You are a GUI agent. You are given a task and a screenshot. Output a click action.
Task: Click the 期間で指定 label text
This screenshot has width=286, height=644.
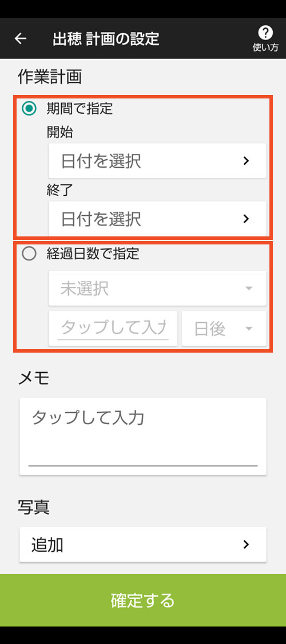point(80,109)
